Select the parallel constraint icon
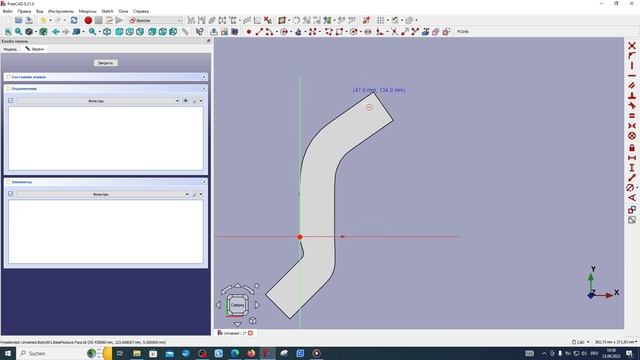640x360 pixels. tap(632, 85)
